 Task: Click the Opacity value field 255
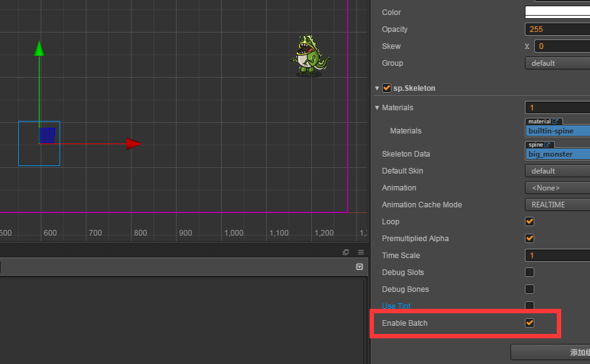click(x=557, y=29)
